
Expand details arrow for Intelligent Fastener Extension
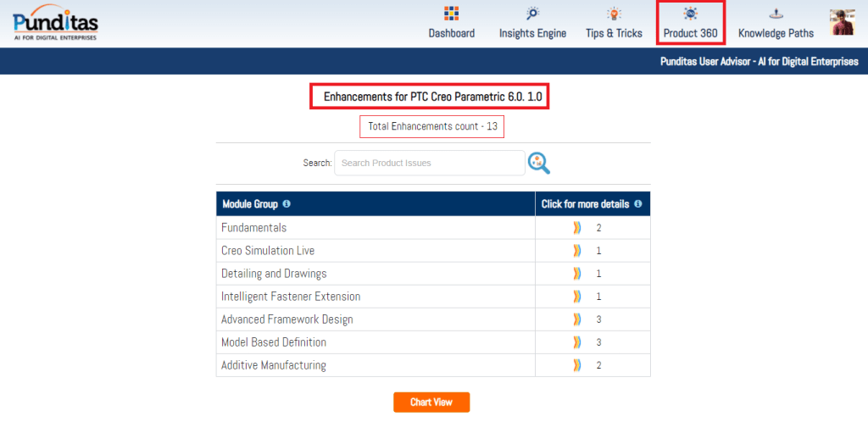pyautogui.click(x=577, y=297)
